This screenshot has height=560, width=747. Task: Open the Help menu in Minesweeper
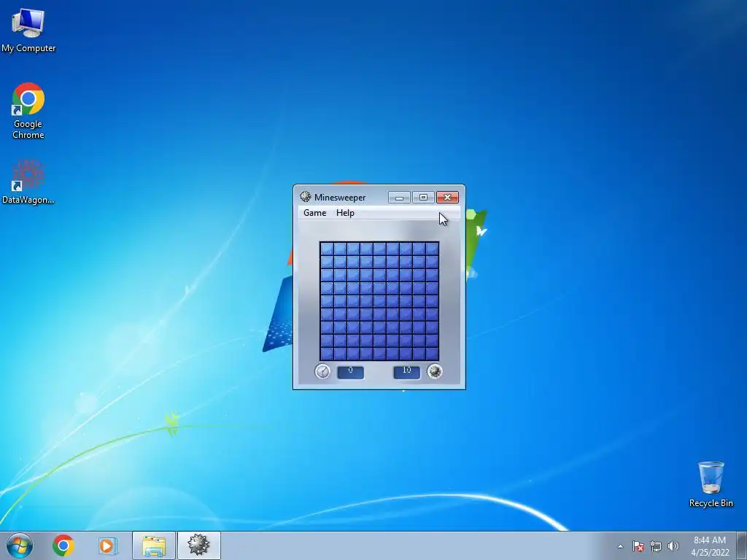coord(345,213)
